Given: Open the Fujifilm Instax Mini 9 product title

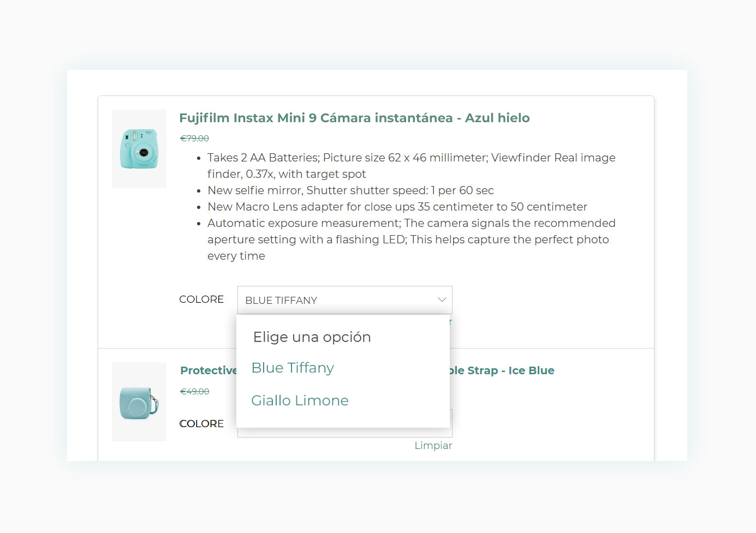Looking at the screenshot, I should 354,118.
